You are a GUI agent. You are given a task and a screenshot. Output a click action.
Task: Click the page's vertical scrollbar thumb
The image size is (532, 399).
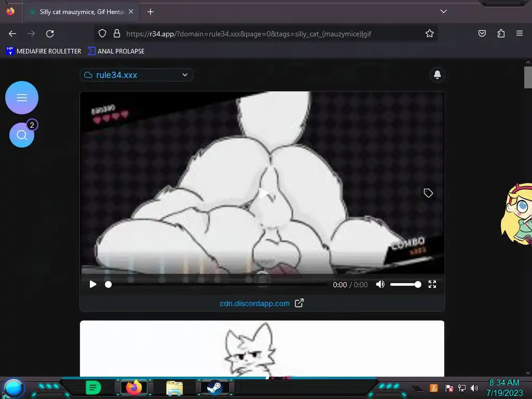tap(528, 77)
